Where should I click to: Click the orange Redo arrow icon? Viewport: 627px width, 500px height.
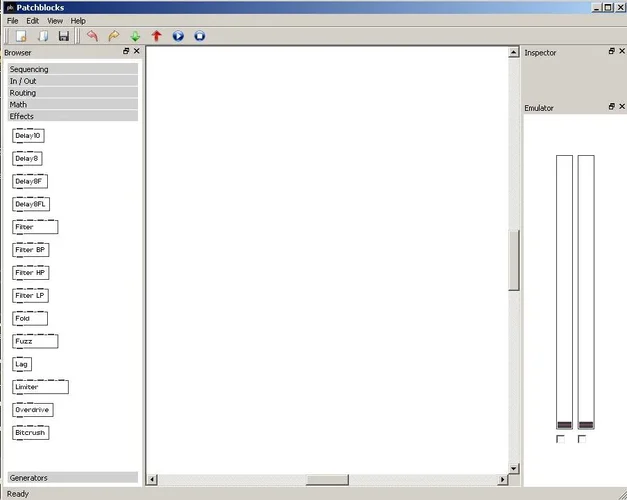click(x=114, y=36)
